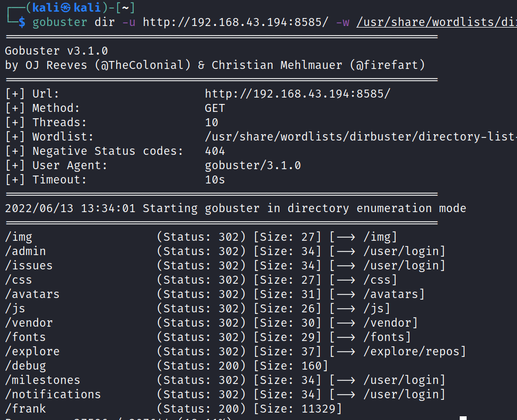Viewport: 517px width, 420px height.
Task: Click the gobuster/3.1.0 user agent value
Action: click(x=253, y=165)
